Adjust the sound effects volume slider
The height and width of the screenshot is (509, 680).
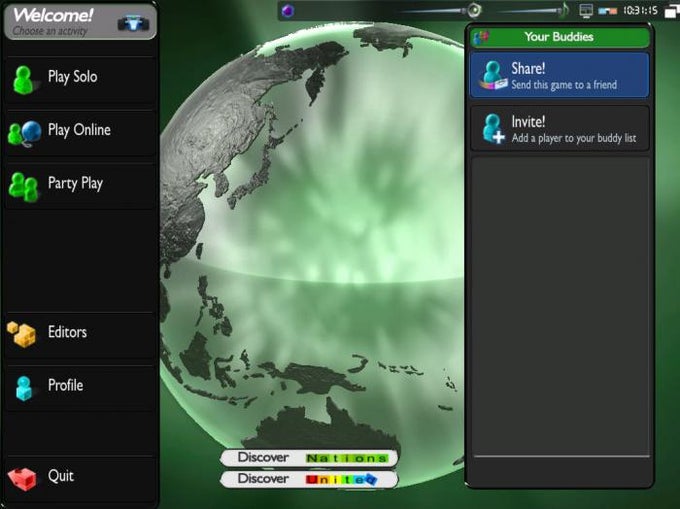pyautogui.click(x=440, y=10)
